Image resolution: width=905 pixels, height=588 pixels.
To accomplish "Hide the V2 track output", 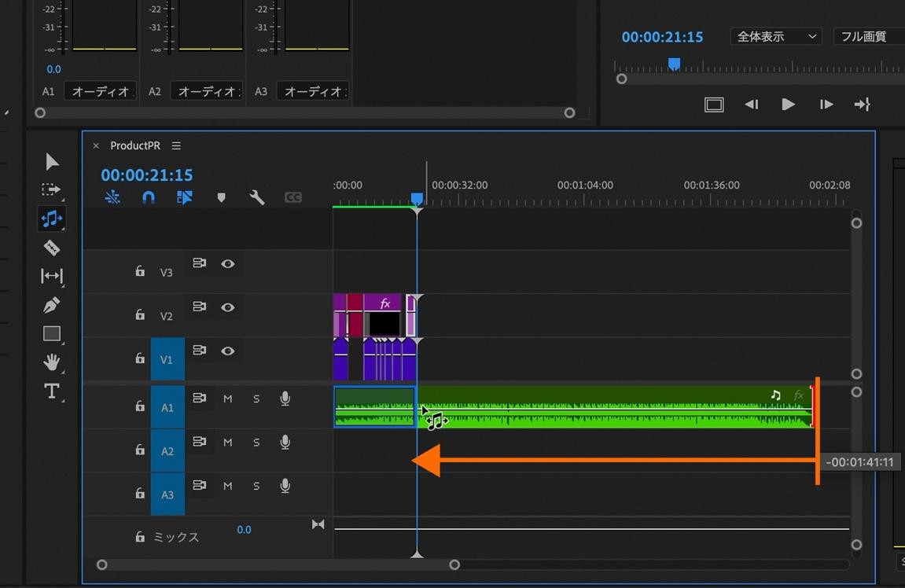I will tap(228, 307).
